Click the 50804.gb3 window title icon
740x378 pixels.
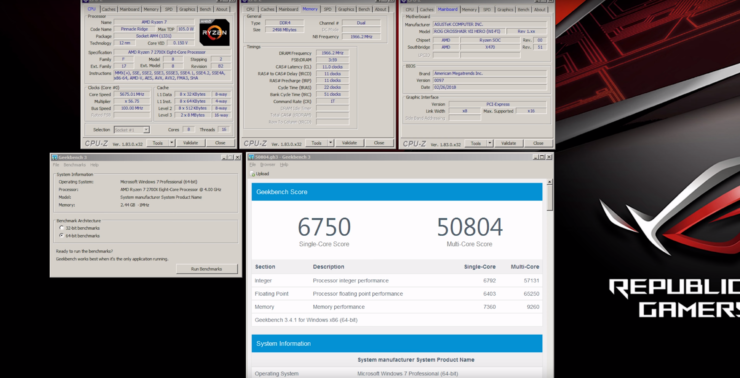tap(251, 157)
